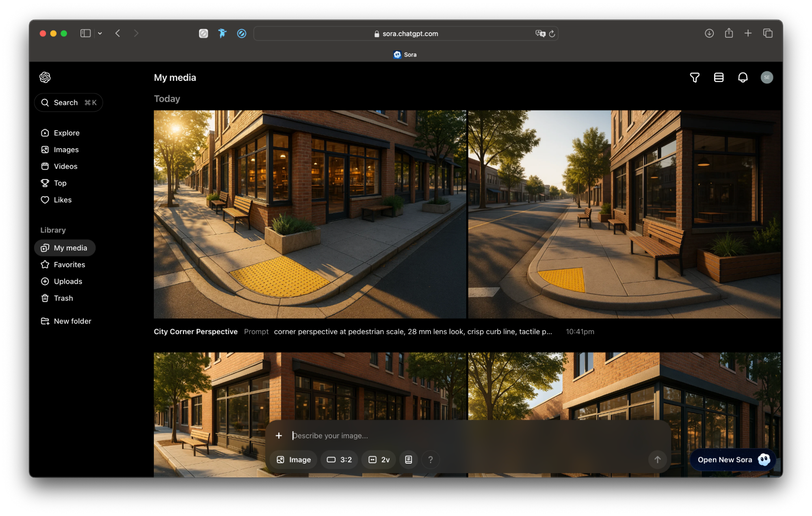812x516 pixels.
Task: Open the Image type dropdown
Action: point(293,460)
